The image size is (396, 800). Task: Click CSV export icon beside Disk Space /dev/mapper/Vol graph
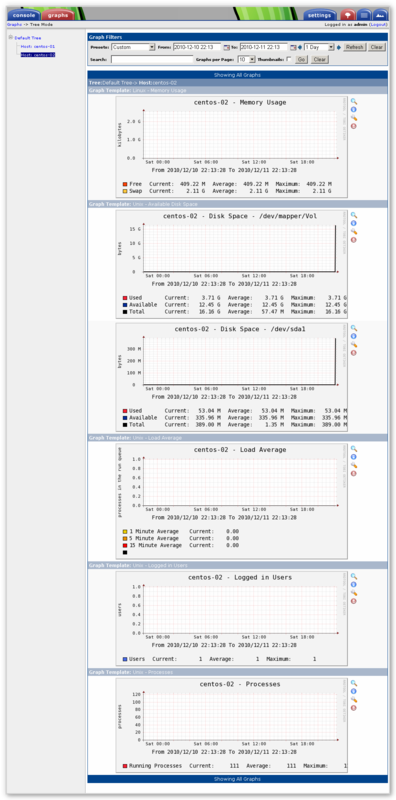pyautogui.click(x=354, y=223)
